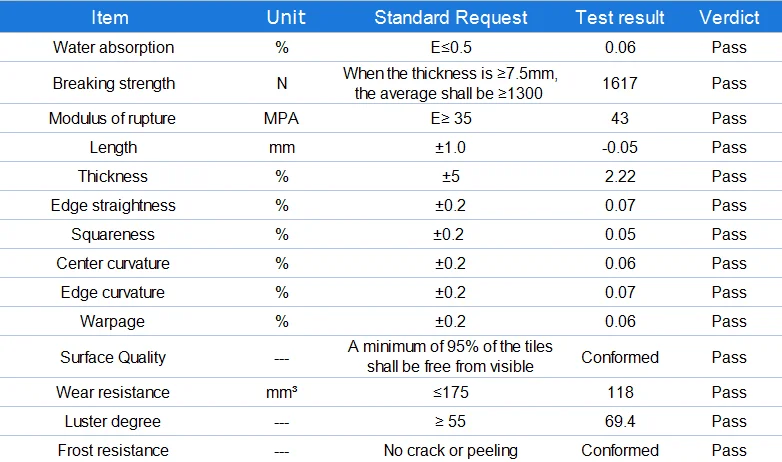The image size is (782, 462).
Task: Click the Modulus of rupture cell
Action: point(112,118)
